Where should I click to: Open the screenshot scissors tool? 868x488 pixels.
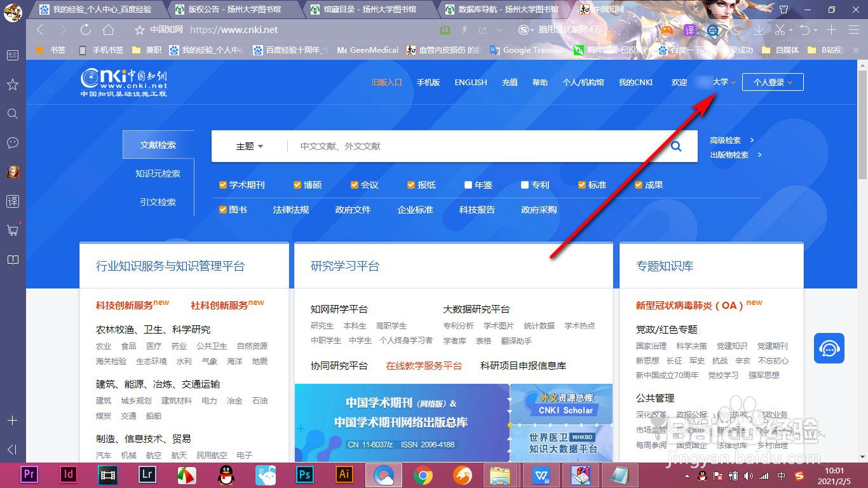click(x=779, y=30)
